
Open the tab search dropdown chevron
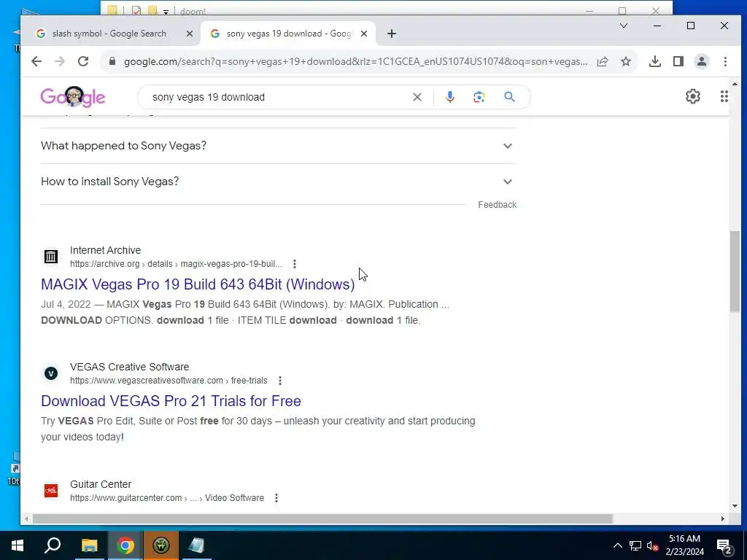(x=623, y=26)
